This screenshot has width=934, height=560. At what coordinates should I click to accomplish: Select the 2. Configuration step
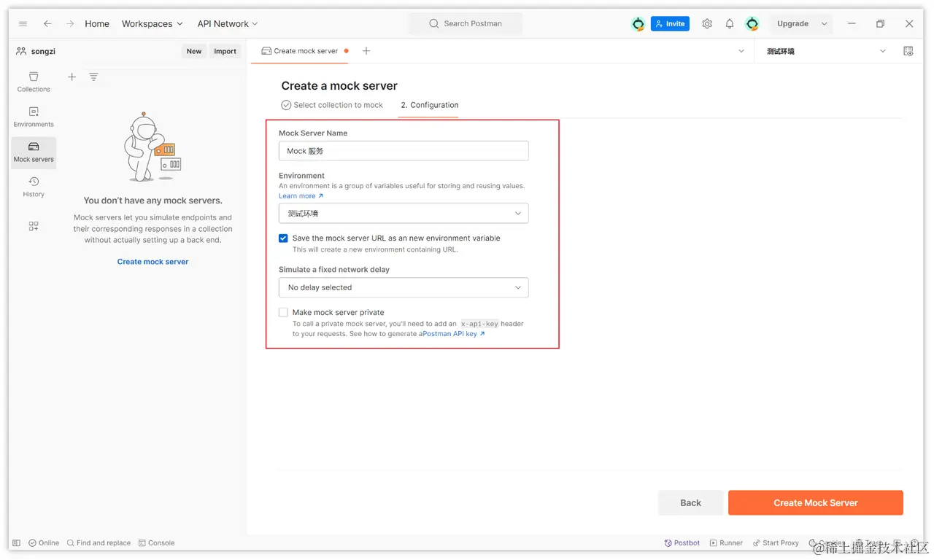(430, 105)
